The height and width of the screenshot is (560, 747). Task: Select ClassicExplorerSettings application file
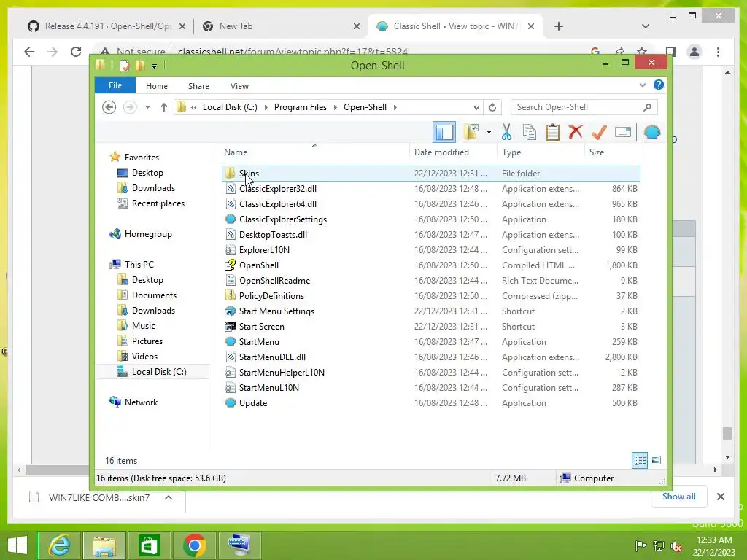click(430, 219)
